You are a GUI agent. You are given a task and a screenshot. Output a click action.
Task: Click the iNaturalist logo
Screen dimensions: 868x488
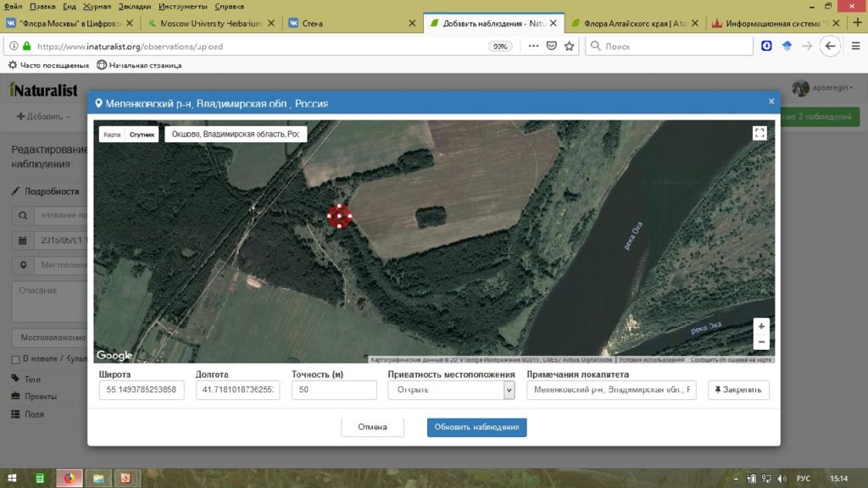point(44,90)
